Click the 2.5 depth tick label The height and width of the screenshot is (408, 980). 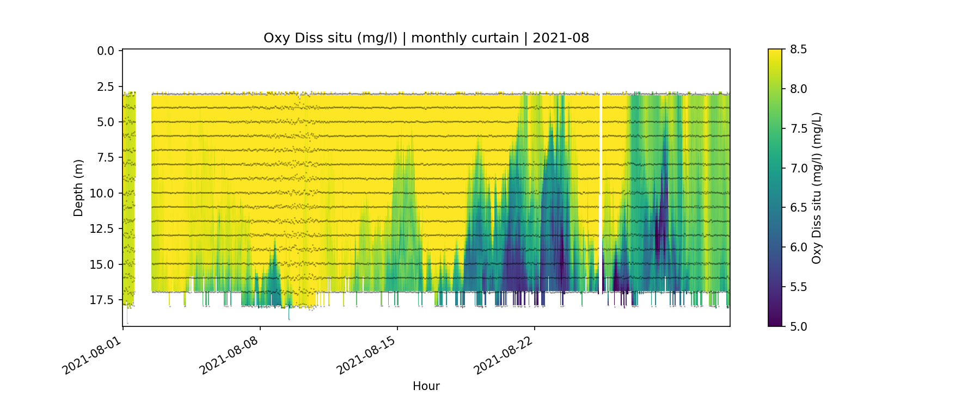tap(106, 86)
